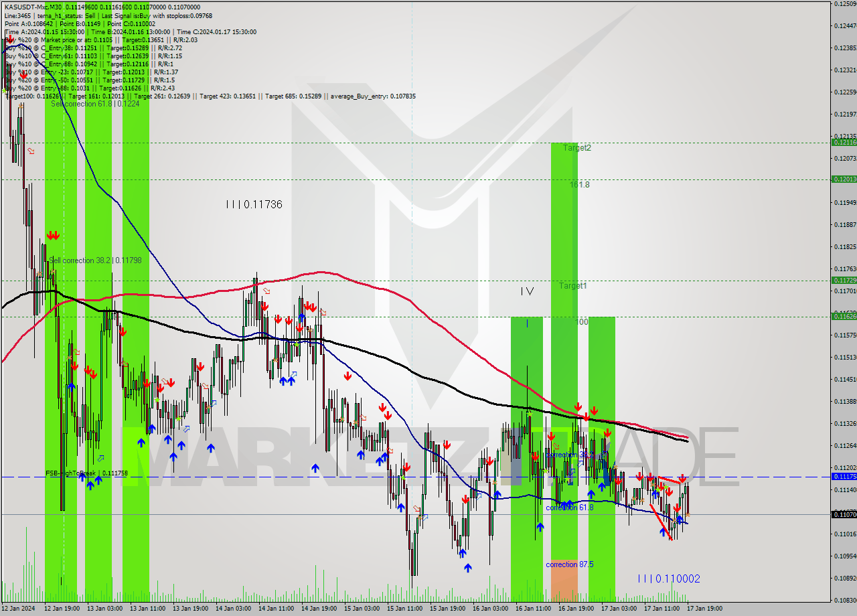Click the Sell correction 38.2 | 0.11798 label
This screenshot has height=616, width=857.
coord(95,260)
